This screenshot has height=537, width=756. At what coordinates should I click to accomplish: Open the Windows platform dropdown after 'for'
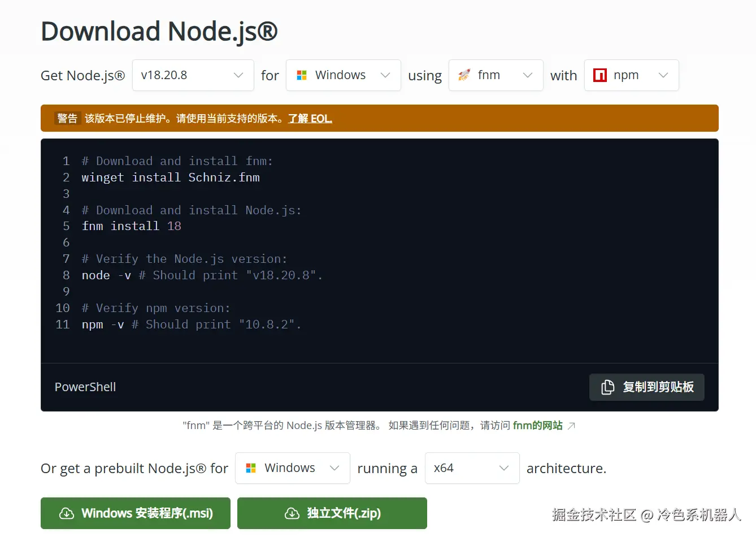[x=344, y=75]
